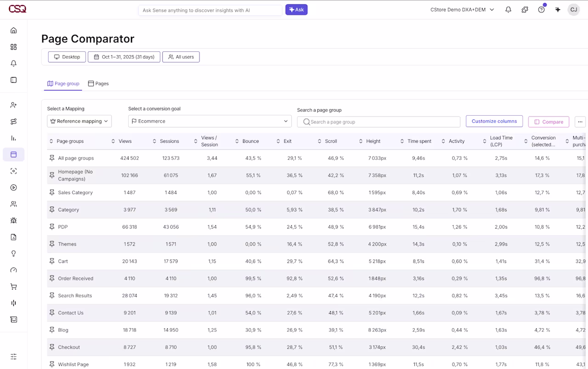Open the shopping cart icon in sidebar
Image resolution: width=588 pixels, height=369 pixels.
point(13,287)
